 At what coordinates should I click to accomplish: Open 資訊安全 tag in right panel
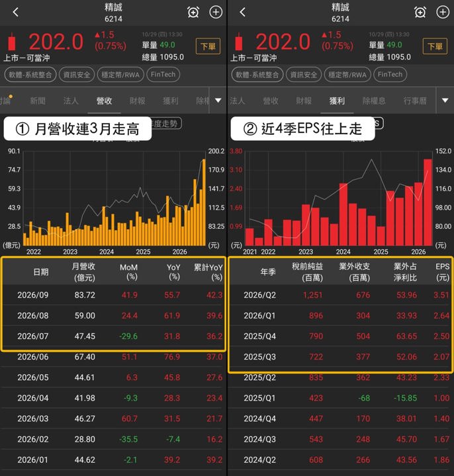tap(304, 75)
